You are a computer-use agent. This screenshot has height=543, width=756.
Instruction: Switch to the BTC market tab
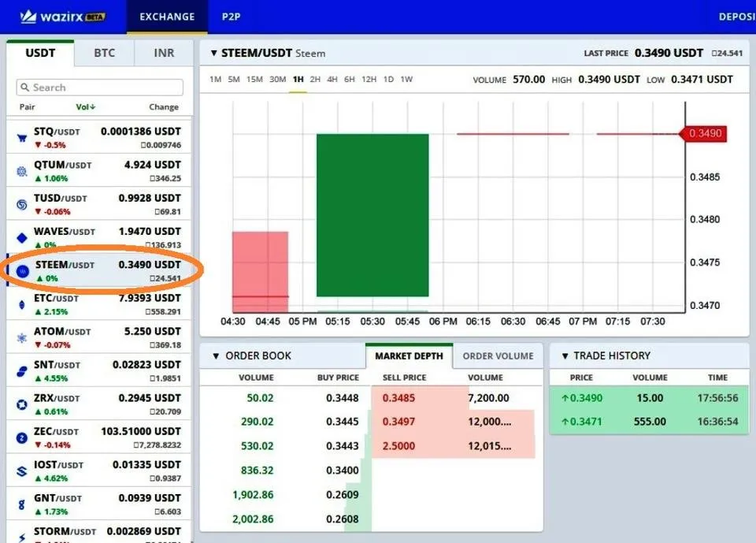pos(104,53)
